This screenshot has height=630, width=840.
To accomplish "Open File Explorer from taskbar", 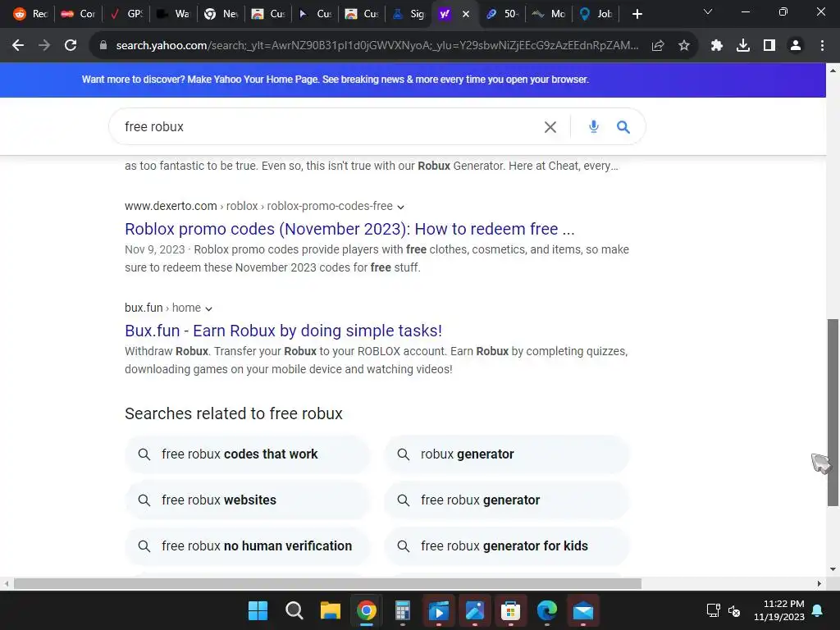I will coord(331,610).
